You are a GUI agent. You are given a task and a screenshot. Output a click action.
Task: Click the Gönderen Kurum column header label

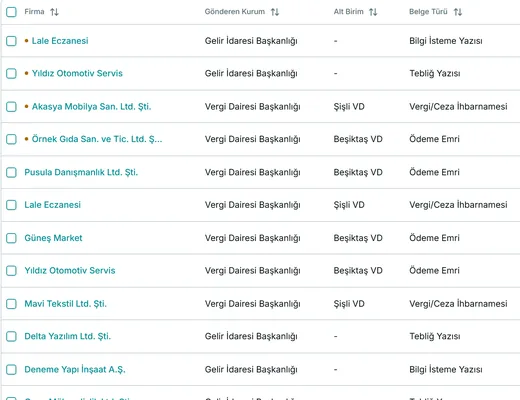tap(235, 12)
